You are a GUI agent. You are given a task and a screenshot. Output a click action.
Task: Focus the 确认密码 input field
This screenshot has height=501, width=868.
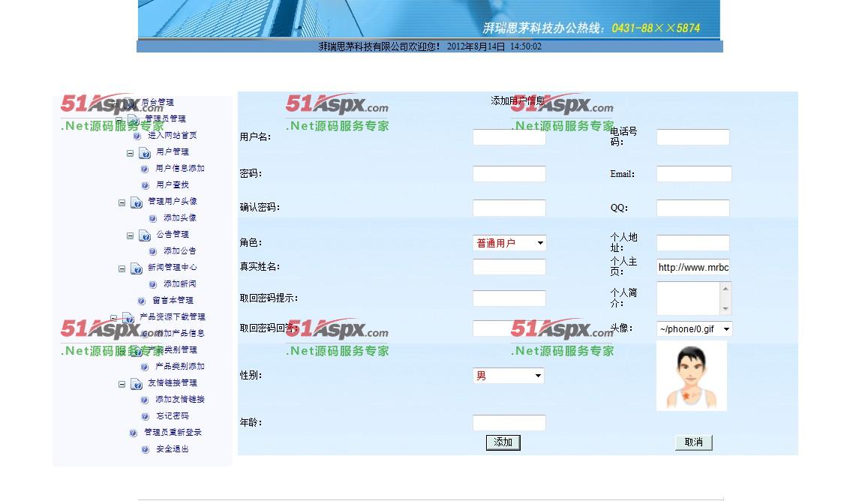tap(509, 208)
